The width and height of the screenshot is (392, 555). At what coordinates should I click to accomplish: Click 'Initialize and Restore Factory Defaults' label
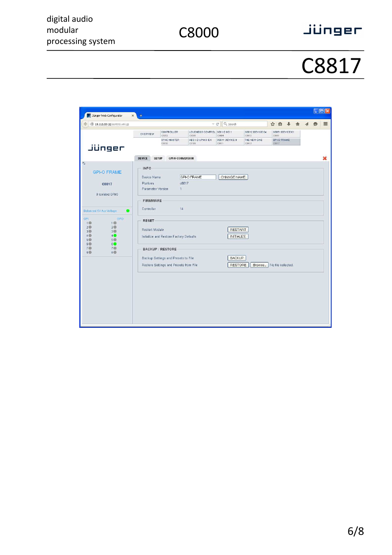coord(169,237)
